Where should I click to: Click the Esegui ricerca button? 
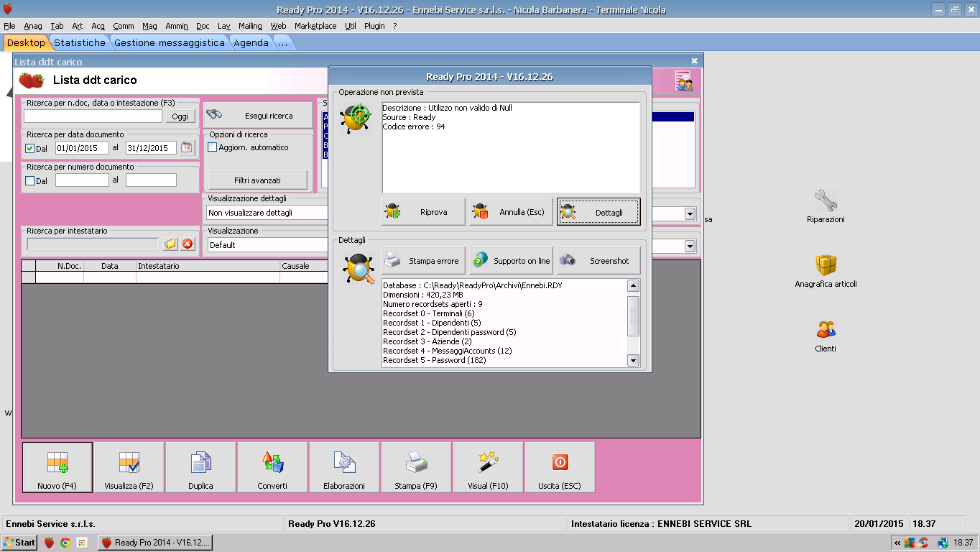pyautogui.click(x=259, y=116)
